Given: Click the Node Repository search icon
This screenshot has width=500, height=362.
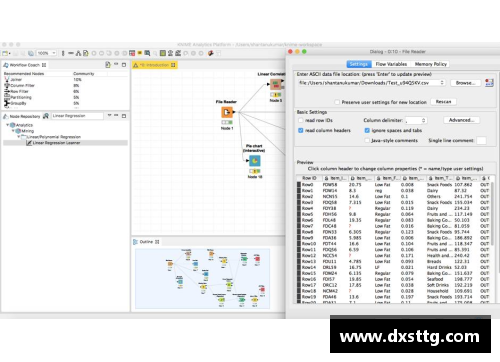Looking at the screenshot, I should (x=46, y=116).
